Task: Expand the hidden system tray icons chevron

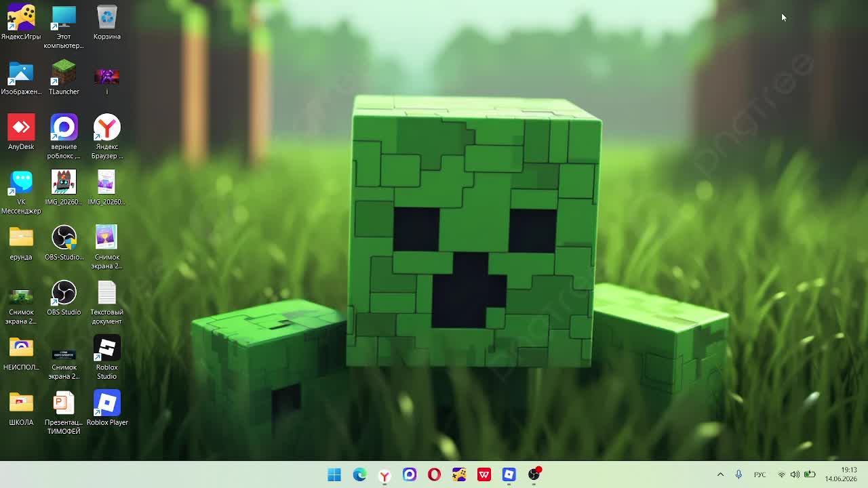Action: (x=720, y=474)
